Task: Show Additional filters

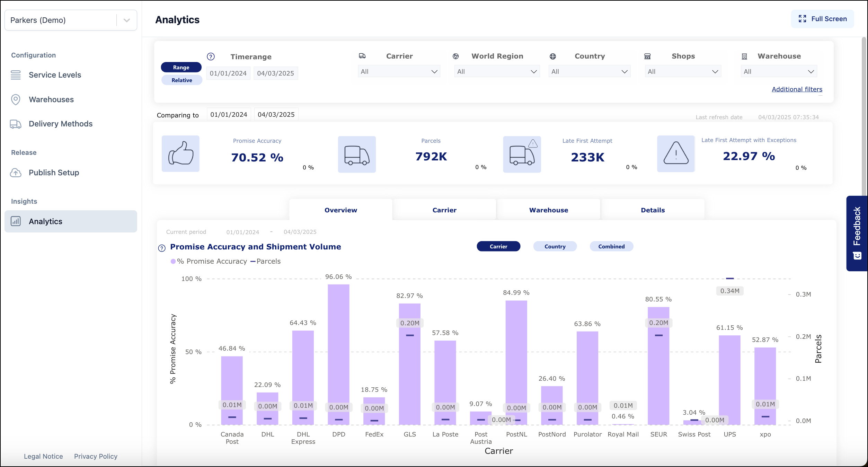Action: click(797, 89)
